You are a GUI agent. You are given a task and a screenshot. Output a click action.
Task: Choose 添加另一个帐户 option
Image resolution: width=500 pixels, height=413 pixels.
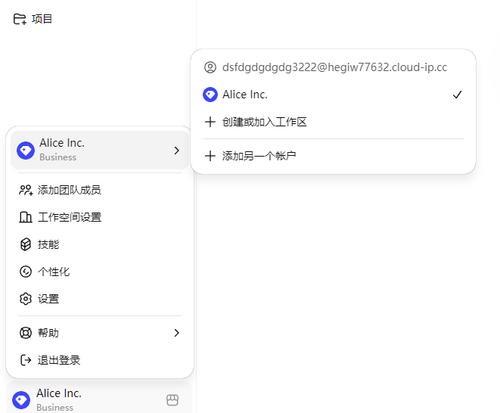[333, 156]
